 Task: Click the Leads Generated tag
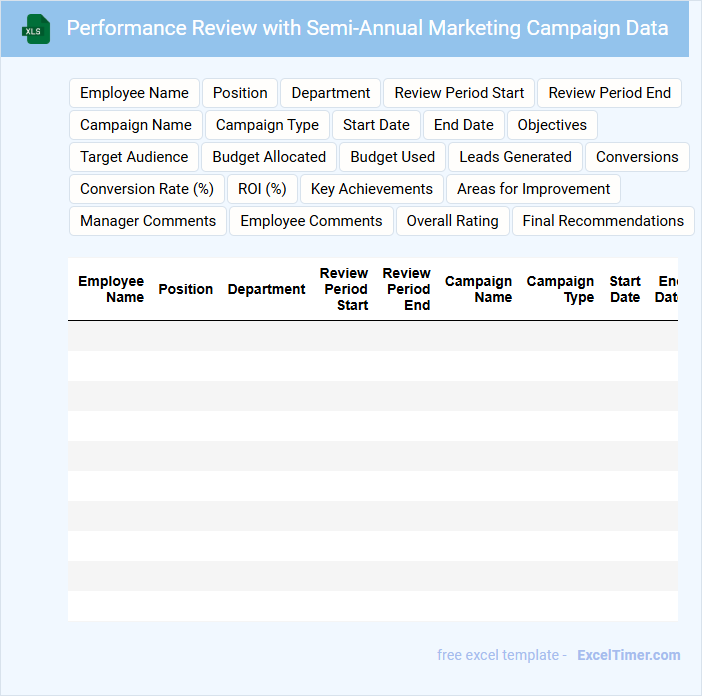click(515, 157)
